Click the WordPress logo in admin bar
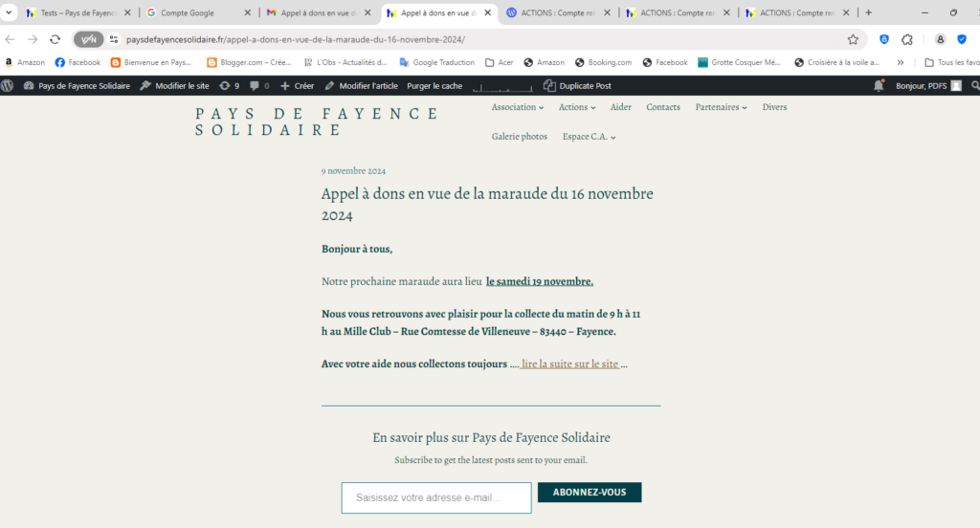 click(8, 85)
